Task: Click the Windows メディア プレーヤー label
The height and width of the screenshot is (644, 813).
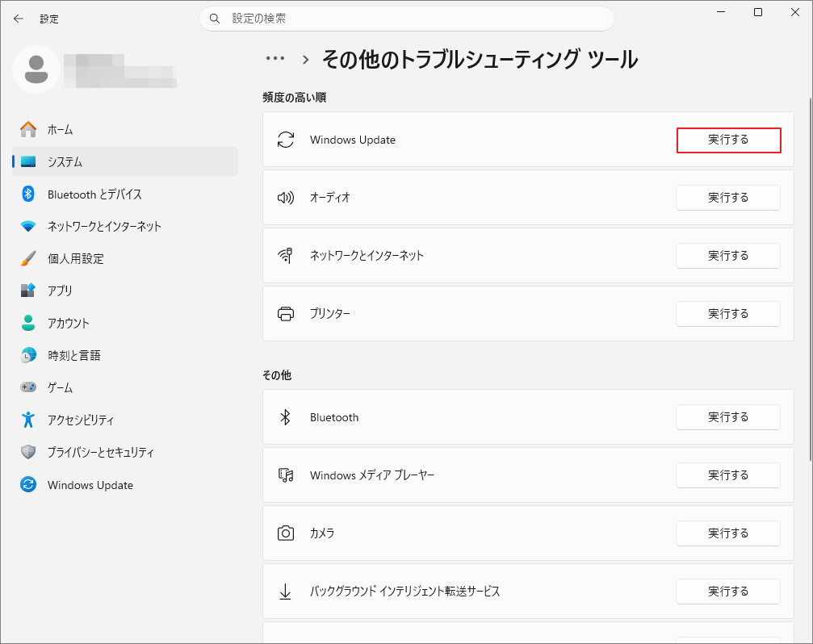Action: coord(371,475)
